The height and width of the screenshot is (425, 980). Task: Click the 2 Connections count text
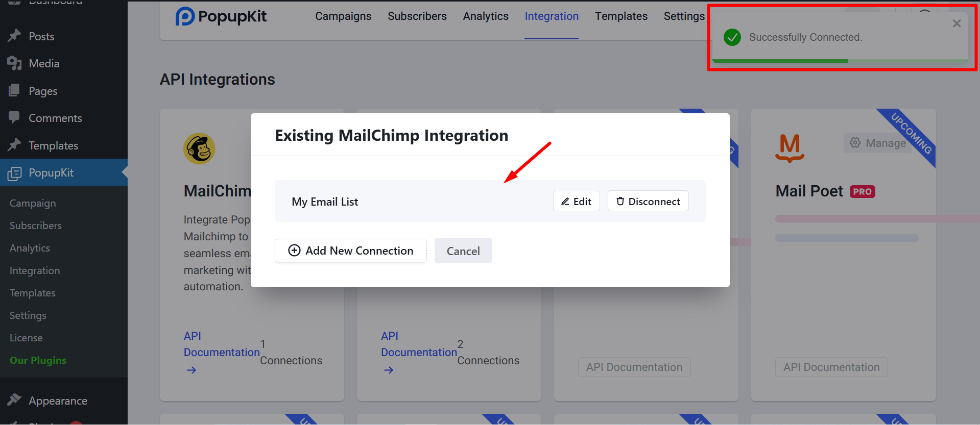[x=488, y=353]
